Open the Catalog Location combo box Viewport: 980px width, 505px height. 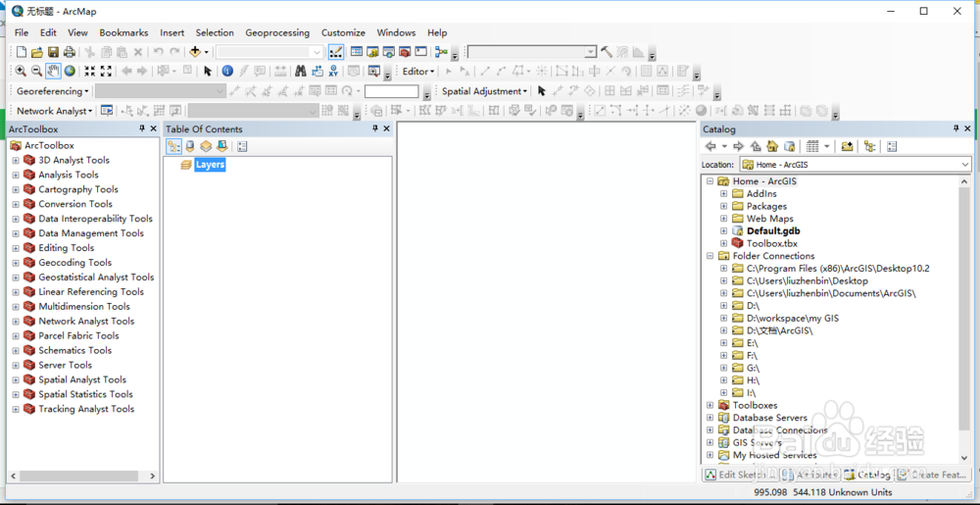[x=856, y=165]
